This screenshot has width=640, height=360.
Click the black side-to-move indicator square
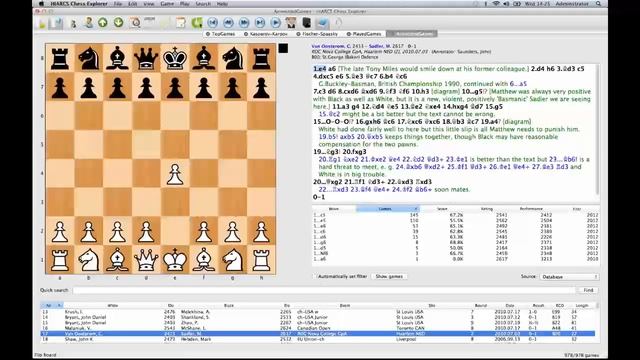click(x=283, y=49)
